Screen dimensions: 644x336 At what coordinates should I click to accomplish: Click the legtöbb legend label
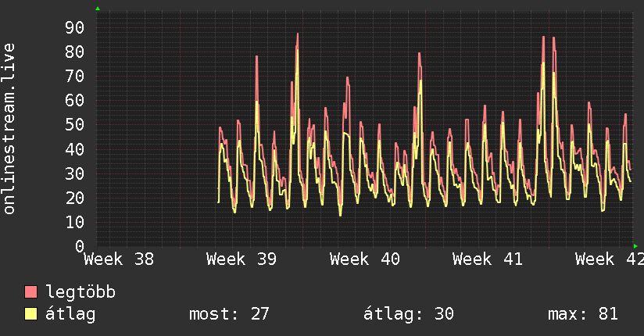[80, 292]
